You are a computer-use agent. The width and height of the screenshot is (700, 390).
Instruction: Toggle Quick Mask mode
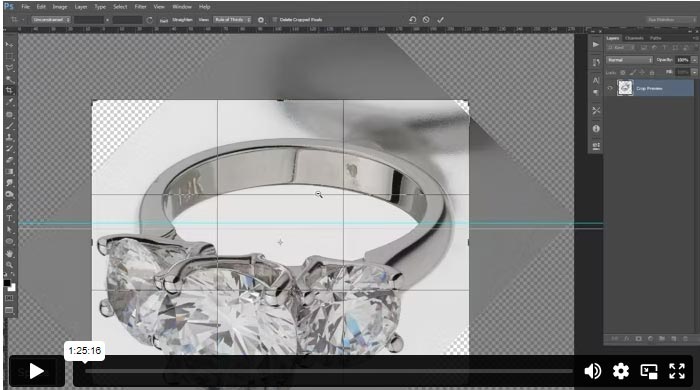point(9,298)
